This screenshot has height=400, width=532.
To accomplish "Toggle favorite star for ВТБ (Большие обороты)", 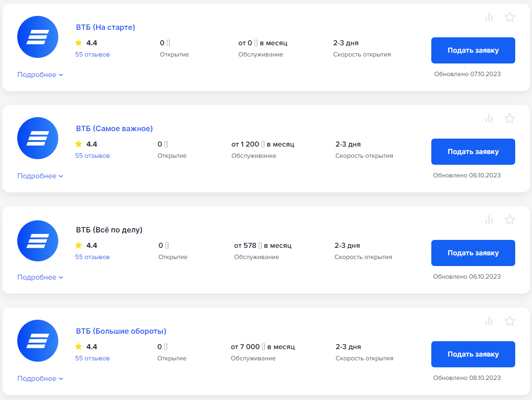I will 510,321.
